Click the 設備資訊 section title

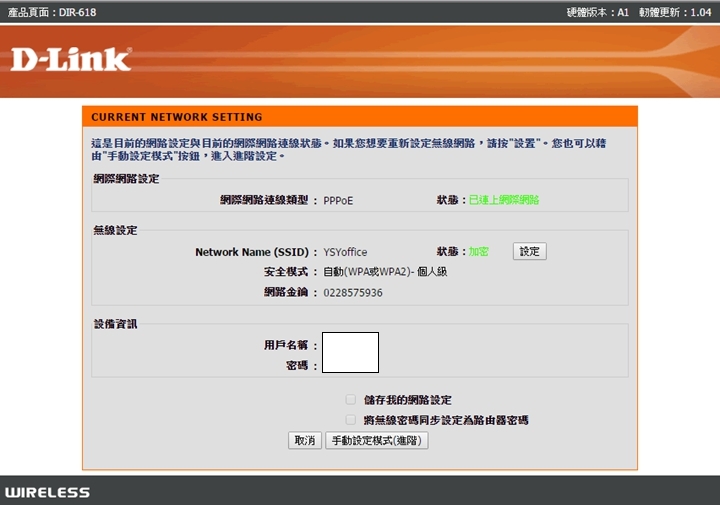[115, 324]
